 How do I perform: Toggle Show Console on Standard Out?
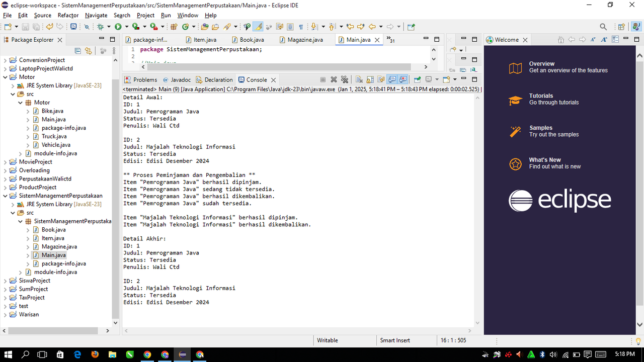coord(391,79)
